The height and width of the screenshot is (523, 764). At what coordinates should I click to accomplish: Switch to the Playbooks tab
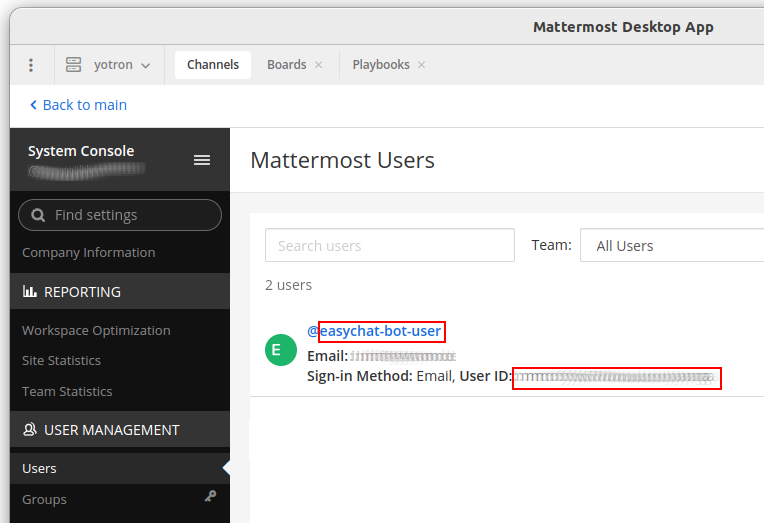point(381,64)
